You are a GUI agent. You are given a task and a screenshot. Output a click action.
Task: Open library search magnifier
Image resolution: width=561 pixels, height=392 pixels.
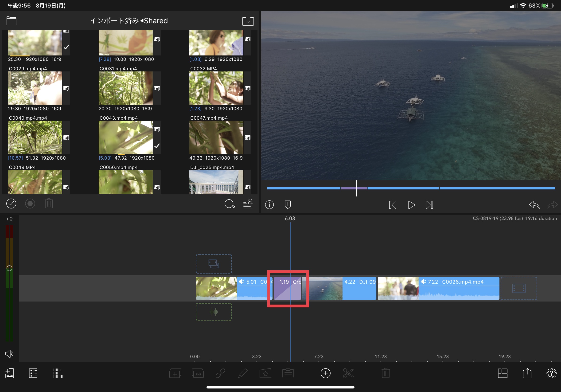[x=230, y=204]
